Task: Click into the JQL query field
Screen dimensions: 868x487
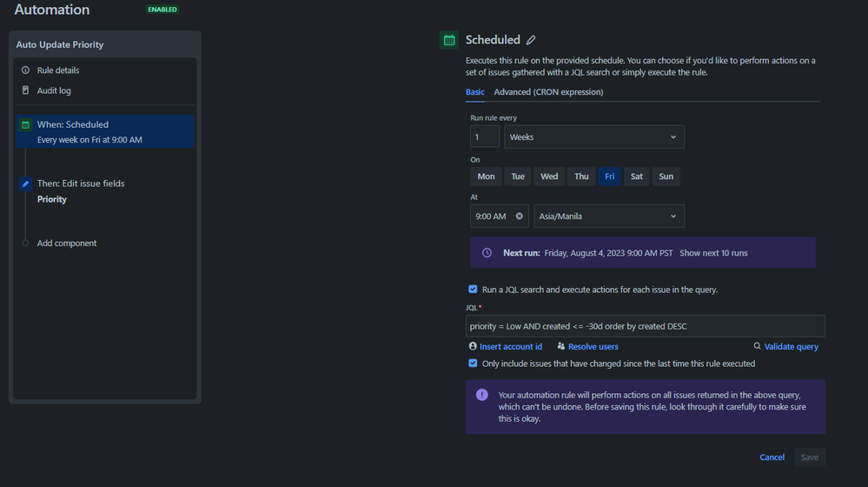Action: pos(645,326)
